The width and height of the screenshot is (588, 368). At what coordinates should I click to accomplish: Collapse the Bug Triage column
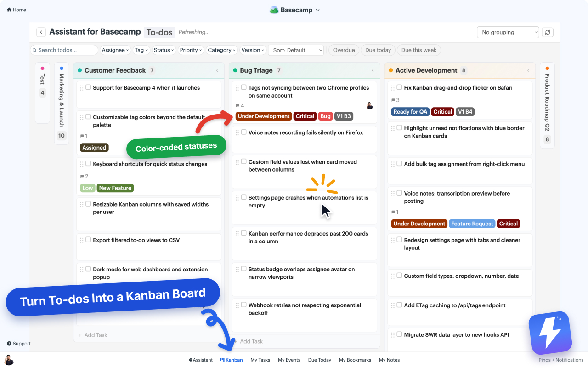tap(373, 70)
